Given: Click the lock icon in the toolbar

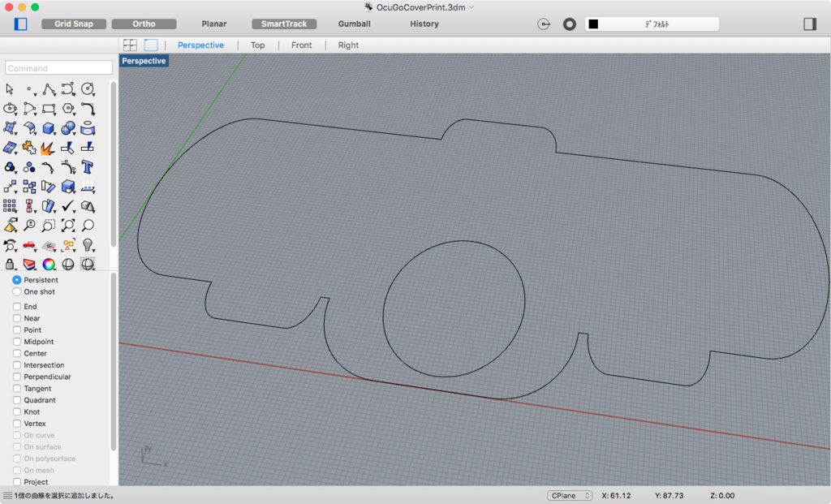Looking at the screenshot, I should coord(10,263).
